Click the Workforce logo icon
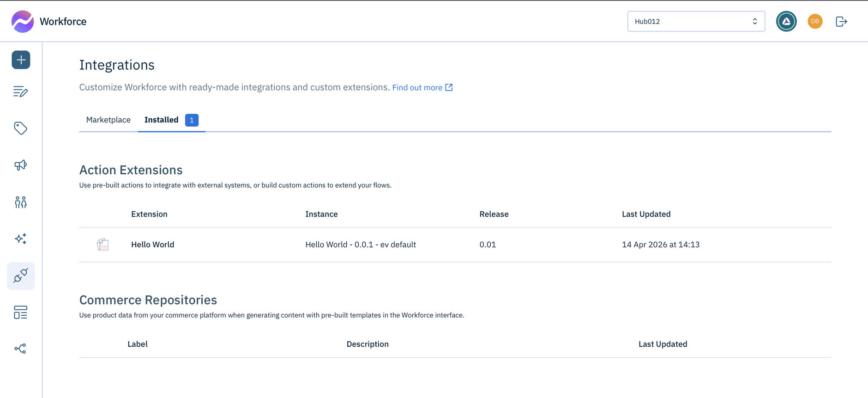The image size is (868, 398). (23, 21)
